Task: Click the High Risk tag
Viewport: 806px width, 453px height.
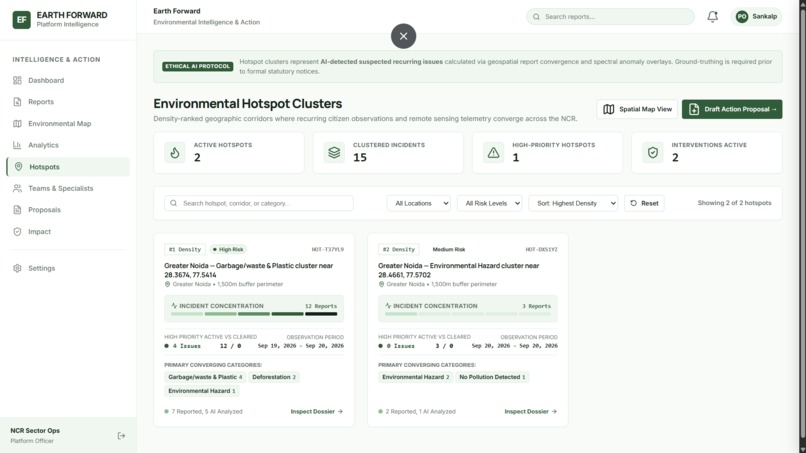Action: [228, 249]
